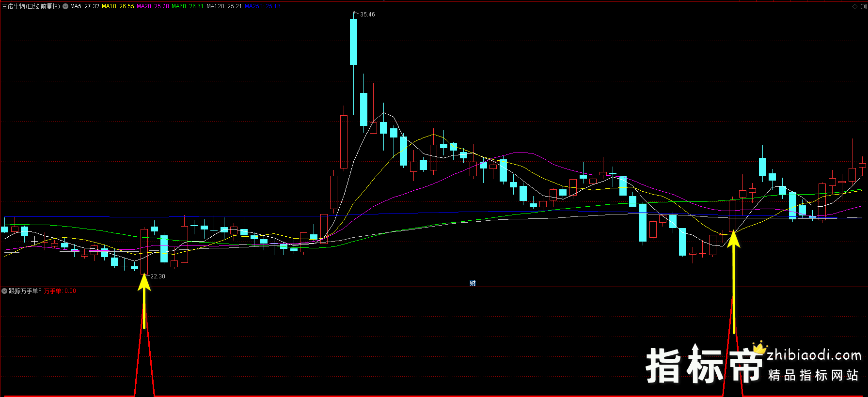Click the 跟踪万手单F indicator name
The image size is (868, 397).
25,291
